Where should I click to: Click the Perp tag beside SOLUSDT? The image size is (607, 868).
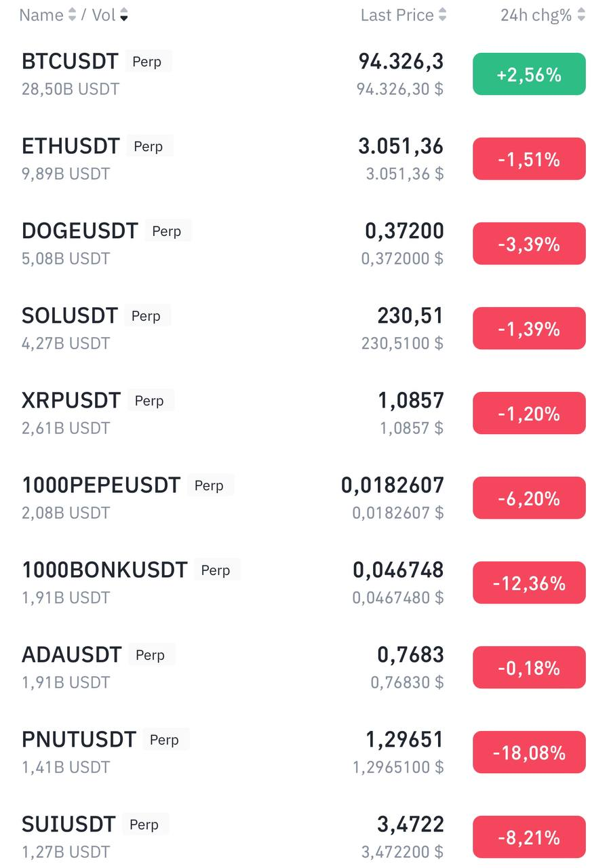coord(146,316)
